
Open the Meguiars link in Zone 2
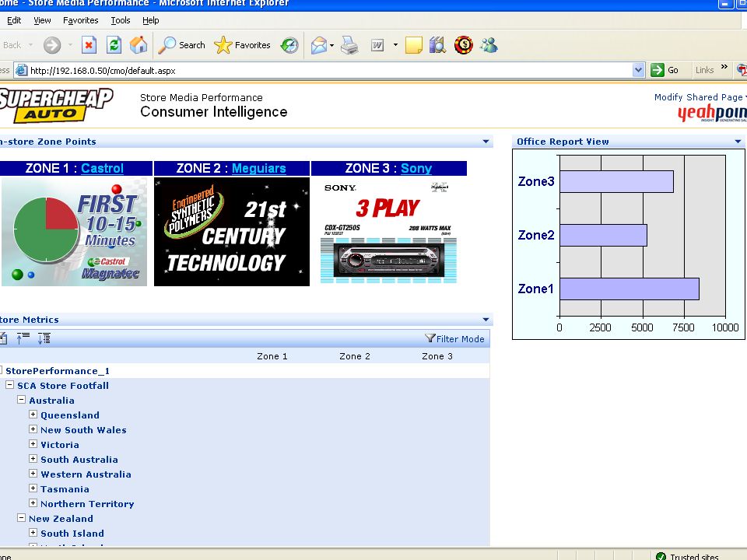click(258, 168)
